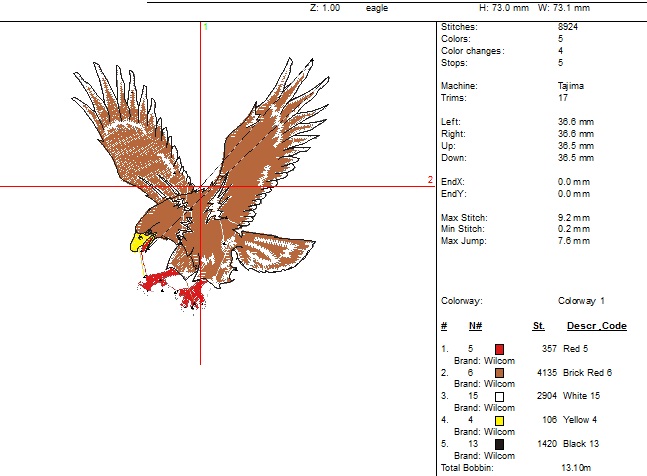Click the Stitches count 8924
647x476 pixels.
(567, 24)
